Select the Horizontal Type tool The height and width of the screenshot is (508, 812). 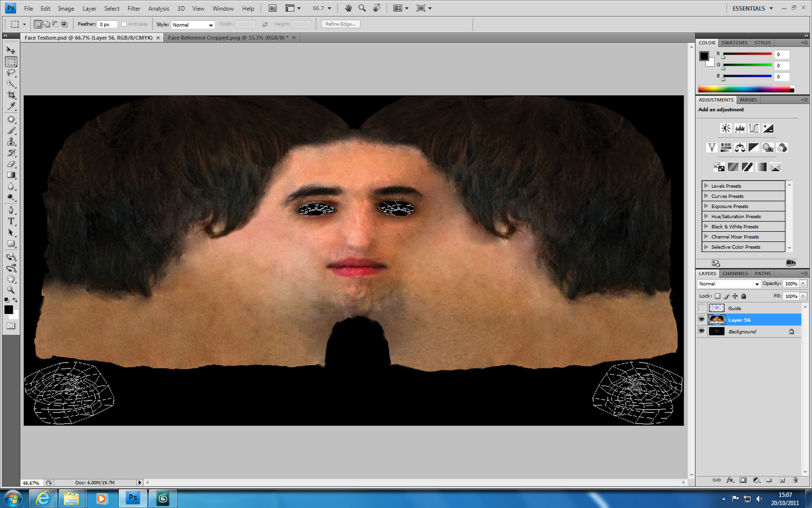point(11,221)
